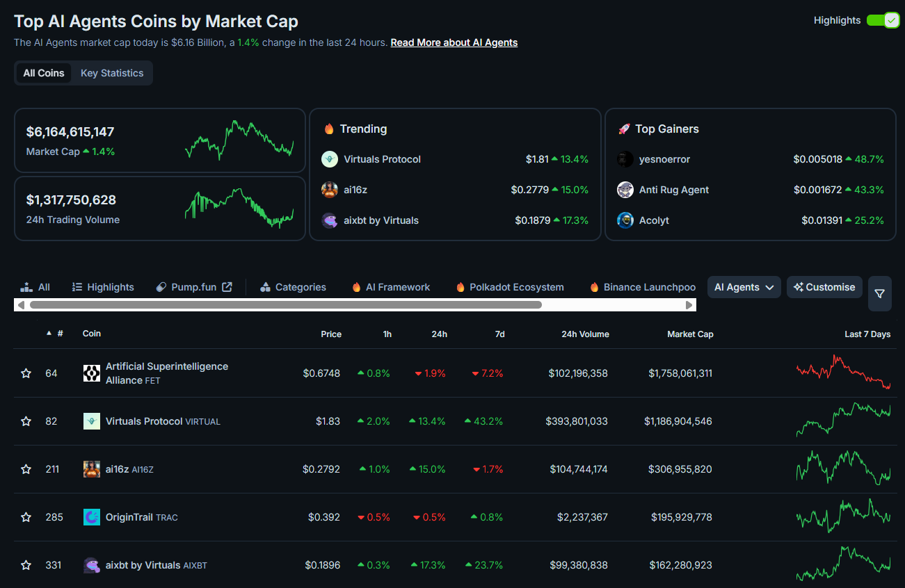
Task: Favorite OriginTrail with the star icon
Action: click(x=26, y=517)
